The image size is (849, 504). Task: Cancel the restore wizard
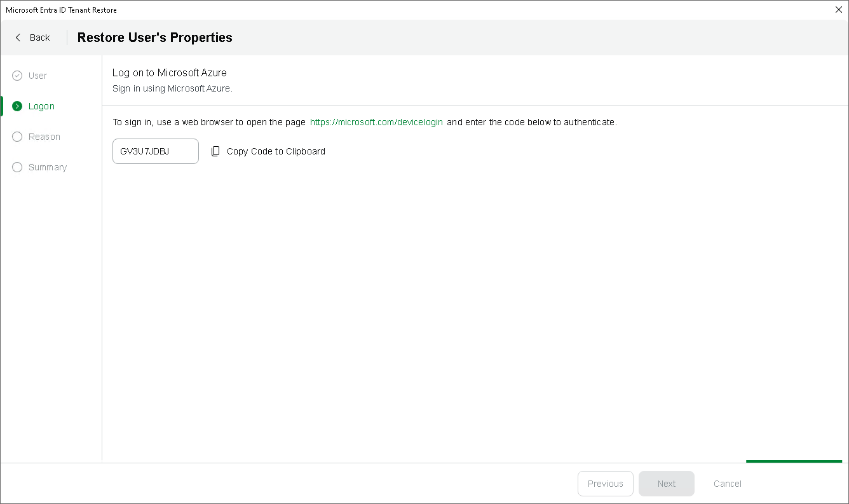(x=727, y=484)
